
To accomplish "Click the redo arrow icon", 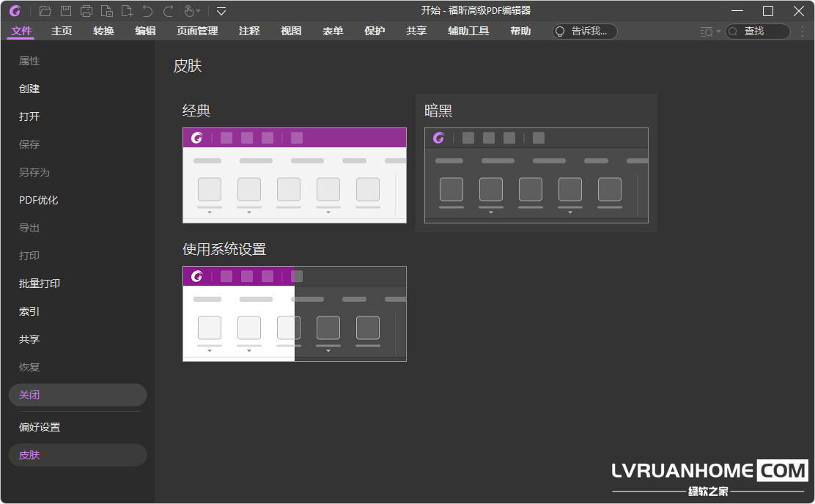I will click(169, 11).
